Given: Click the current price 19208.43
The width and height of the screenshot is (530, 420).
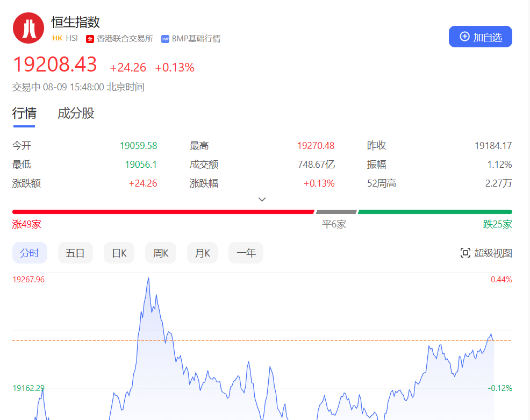Looking at the screenshot, I should pyautogui.click(x=55, y=64).
